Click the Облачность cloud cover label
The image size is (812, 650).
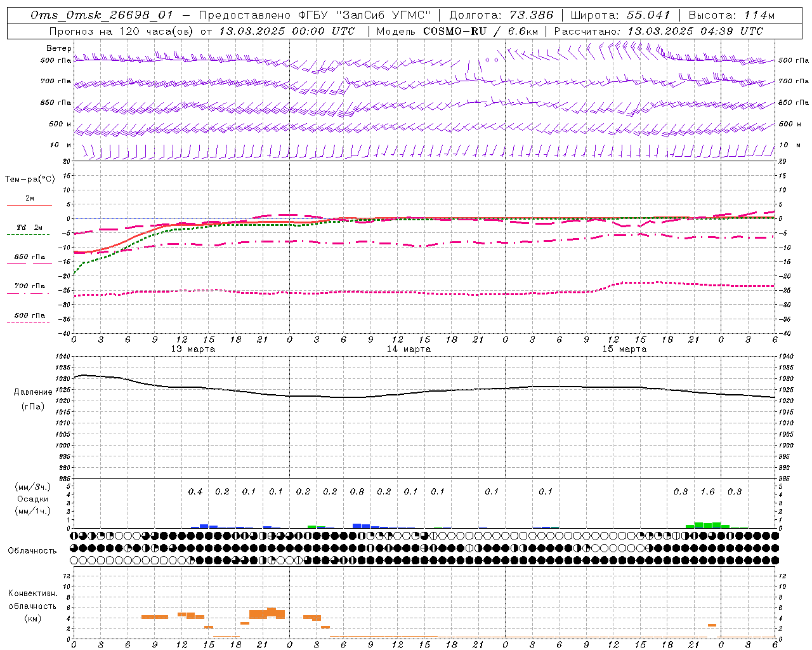(x=32, y=550)
